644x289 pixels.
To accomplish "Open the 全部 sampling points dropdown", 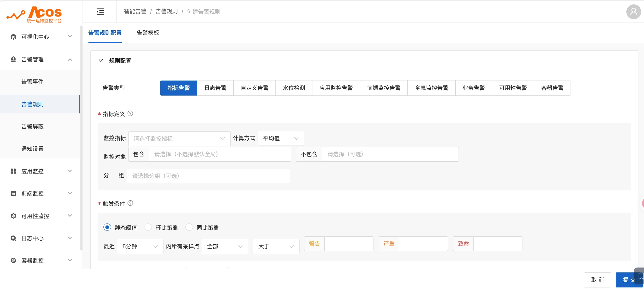I will (225, 246).
